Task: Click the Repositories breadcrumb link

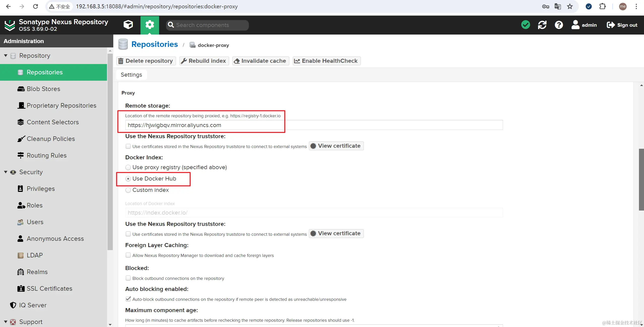Action: pyautogui.click(x=154, y=44)
